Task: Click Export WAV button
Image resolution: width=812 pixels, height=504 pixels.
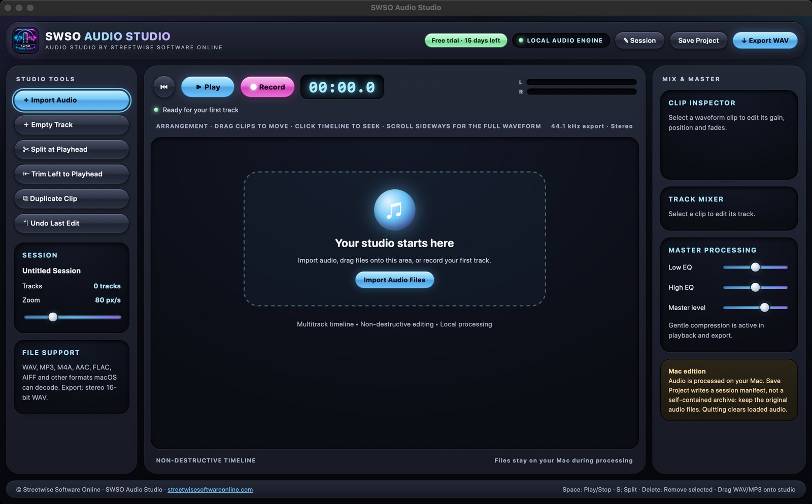Action: [765, 41]
